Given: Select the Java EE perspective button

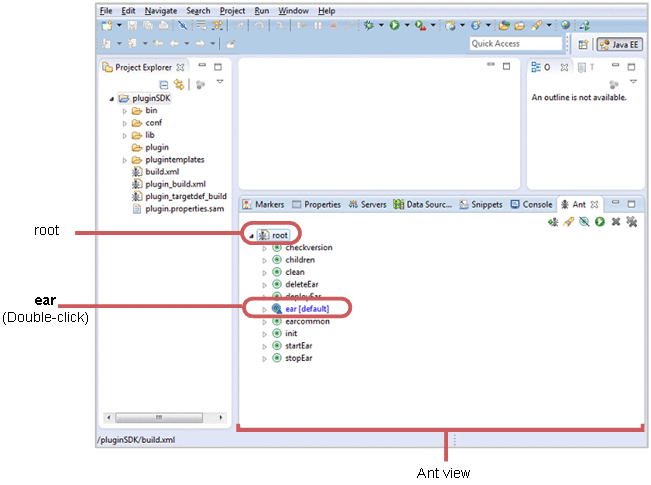Looking at the screenshot, I should 619,44.
